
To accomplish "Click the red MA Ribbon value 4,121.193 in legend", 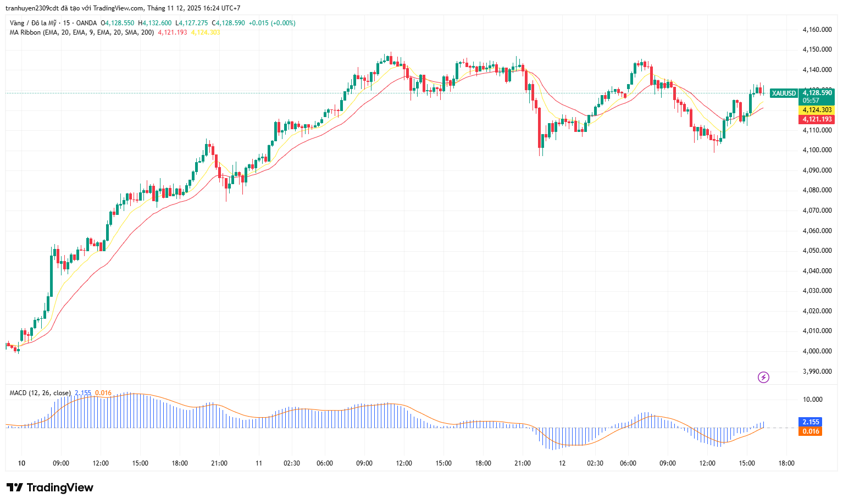I will click(x=173, y=32).
